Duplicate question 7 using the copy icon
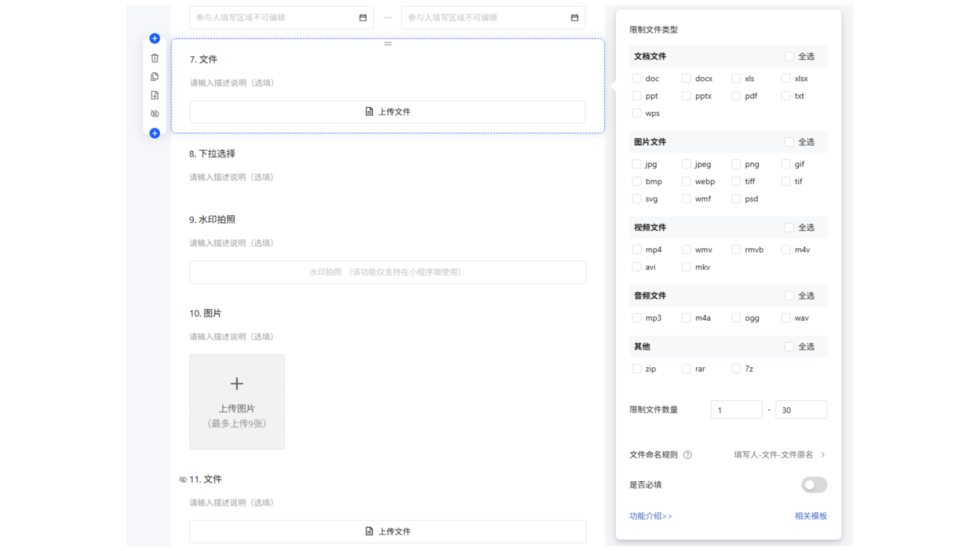This screenshot has height=551, width=980. point(154,77)
